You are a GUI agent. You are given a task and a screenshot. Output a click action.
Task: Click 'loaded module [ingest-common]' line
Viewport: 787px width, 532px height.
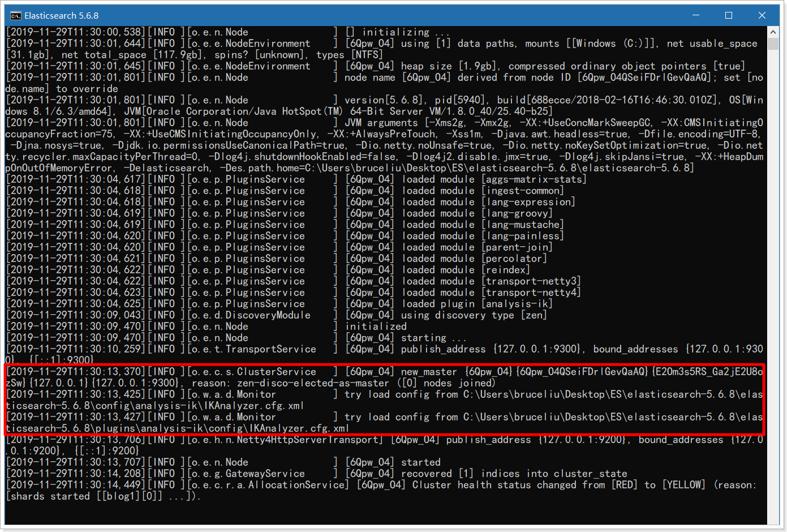click(x=483, y=191)
